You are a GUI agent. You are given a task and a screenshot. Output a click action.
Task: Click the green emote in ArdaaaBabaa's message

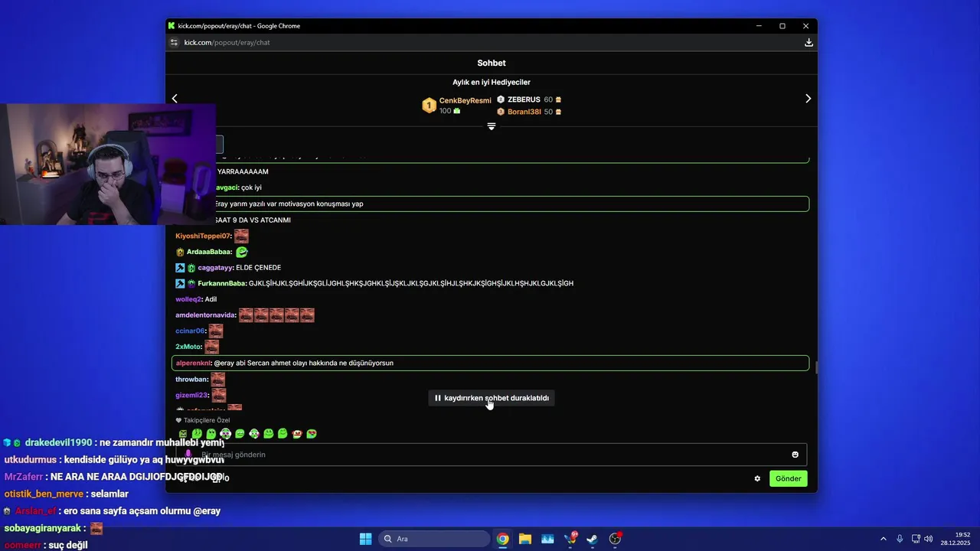pyautogui.click(x=242, y=252)
